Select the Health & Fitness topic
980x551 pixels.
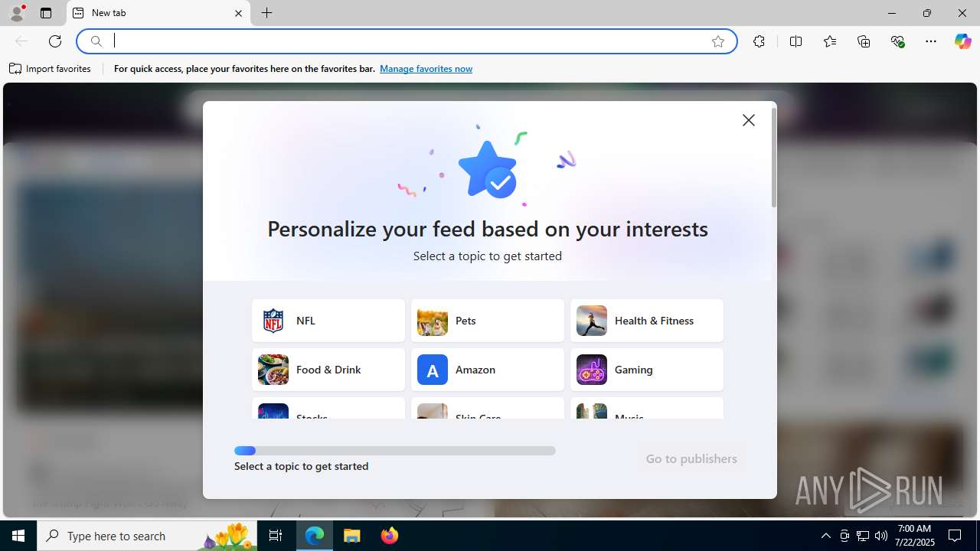[647, 321]
